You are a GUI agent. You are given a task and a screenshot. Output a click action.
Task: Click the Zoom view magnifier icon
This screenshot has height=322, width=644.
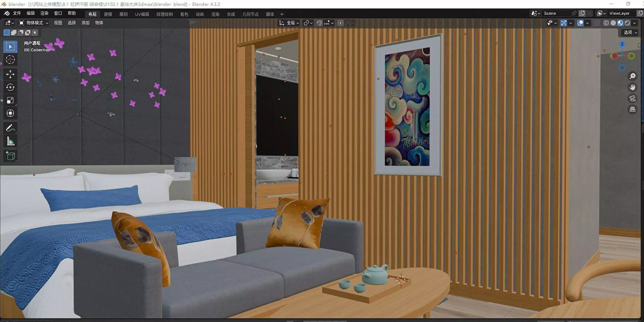point(632,76)
